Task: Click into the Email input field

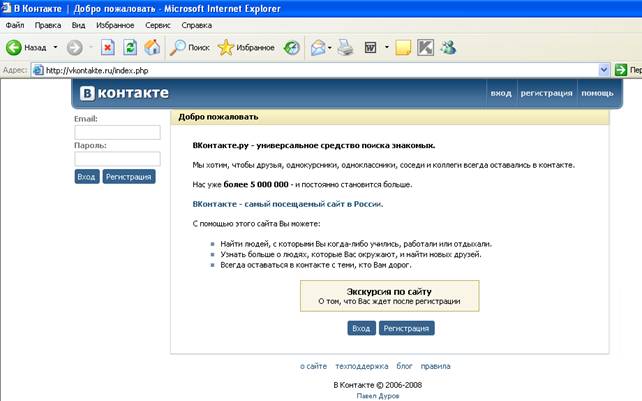Action: pyautogui.click(x=117, y=132)
